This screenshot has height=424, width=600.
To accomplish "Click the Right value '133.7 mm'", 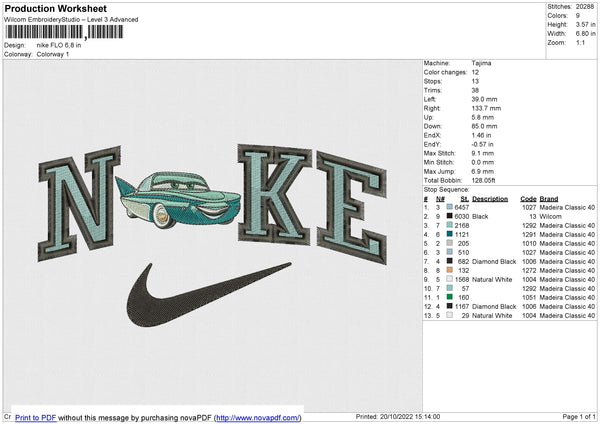I will pyautogui.click(x=486, y=108).
